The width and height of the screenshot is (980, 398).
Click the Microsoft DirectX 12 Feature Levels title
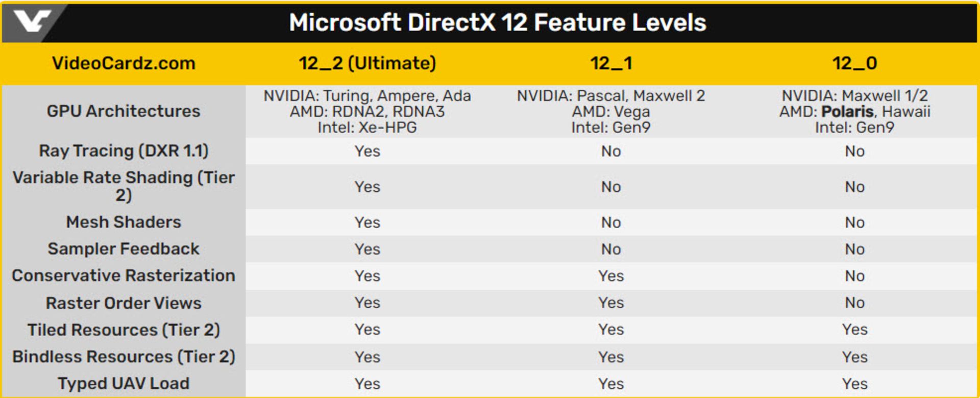pos(497,22)
